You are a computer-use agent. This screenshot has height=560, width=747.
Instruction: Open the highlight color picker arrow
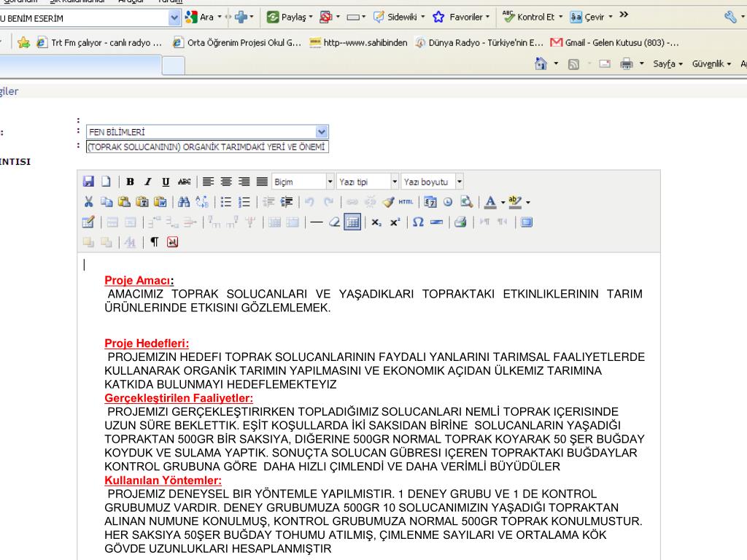[x=528, y=203]
